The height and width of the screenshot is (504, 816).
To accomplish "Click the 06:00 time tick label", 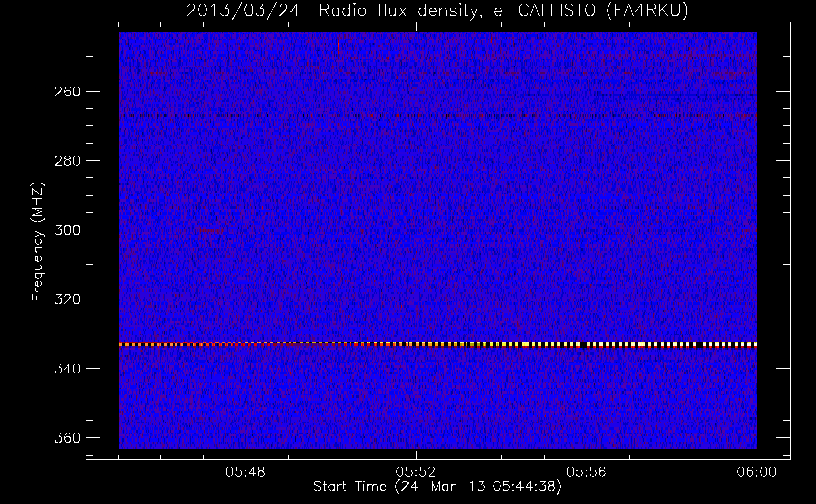I will tap(757, 472).
